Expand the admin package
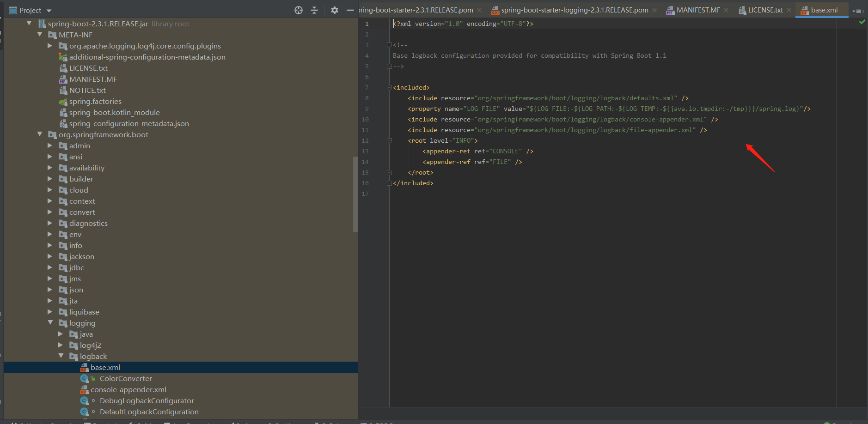The height and width of the screenshot is (424, 868). click(x=50, y=145)
